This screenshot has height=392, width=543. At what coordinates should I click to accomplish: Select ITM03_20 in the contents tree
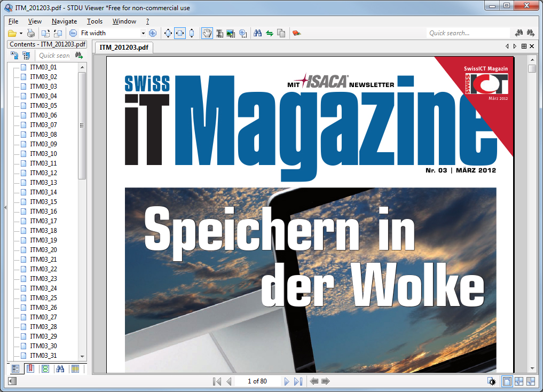[x=43, y=250]
